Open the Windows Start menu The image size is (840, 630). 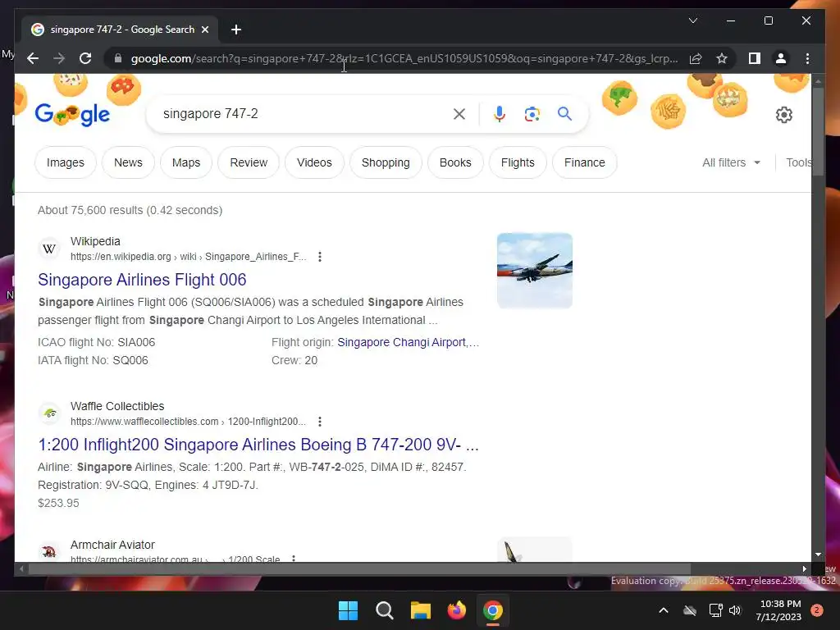point(348,610)
